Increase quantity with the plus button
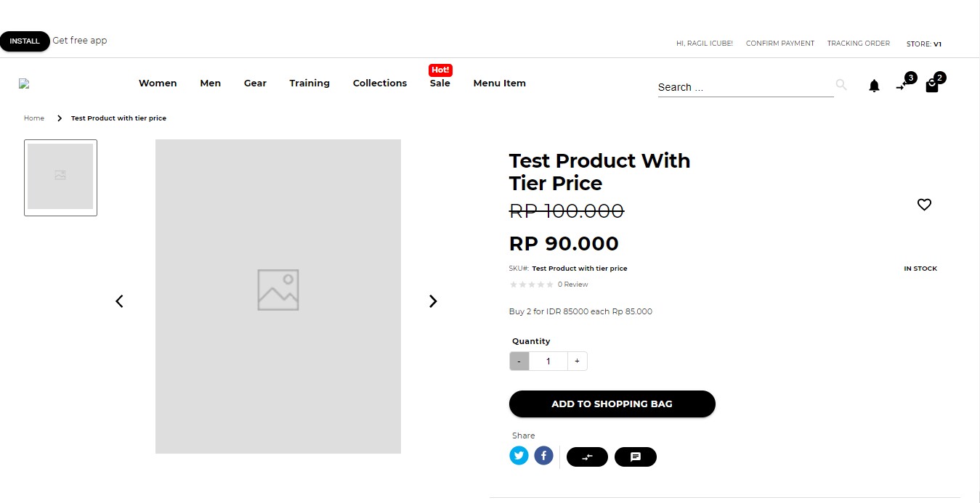The width and height of the screenshot is (980, 503). [x=577, y=361]
